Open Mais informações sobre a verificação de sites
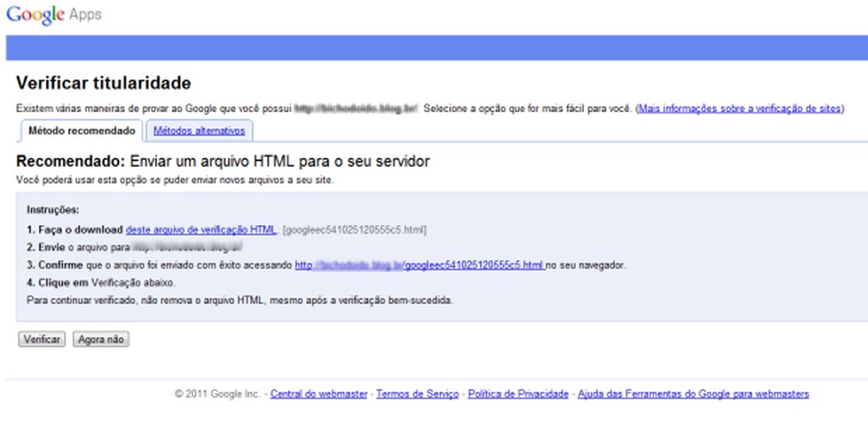The image size is (868, 434). [739, 108]
